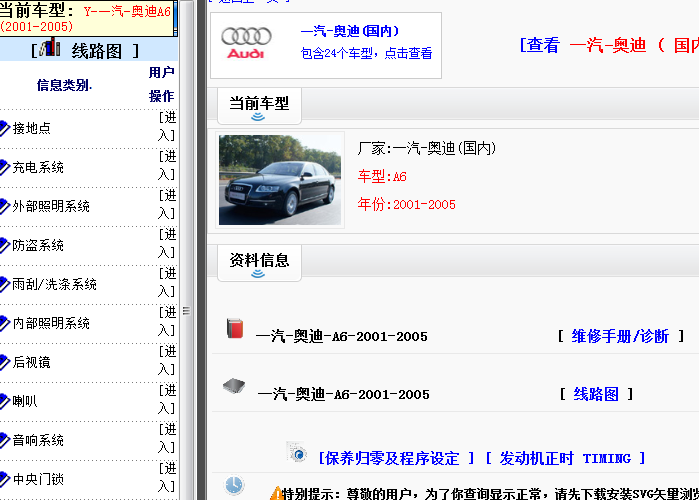Viewport: 699px width, 500px height.
Task: Open [进入] for 音响系统
Action: [x=167, y=438]
